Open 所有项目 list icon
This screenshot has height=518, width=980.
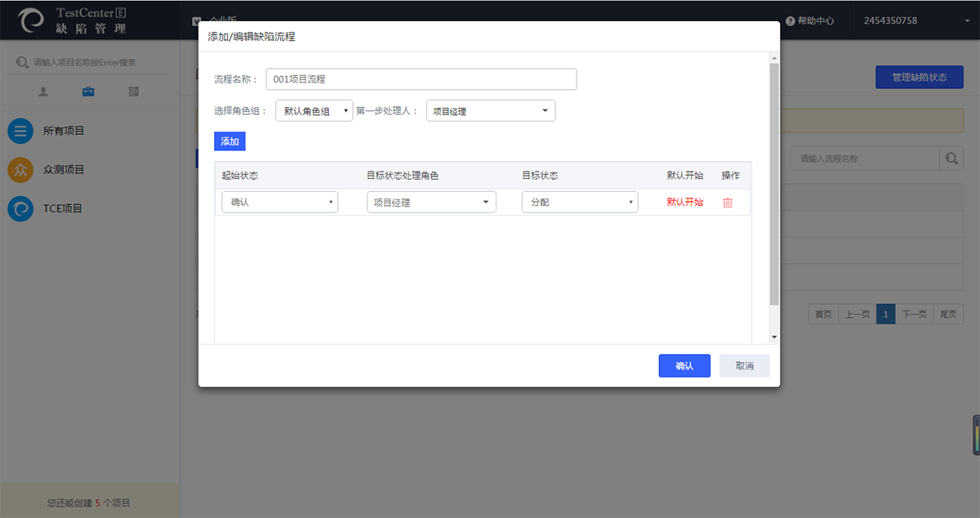(x=20, y=131)
